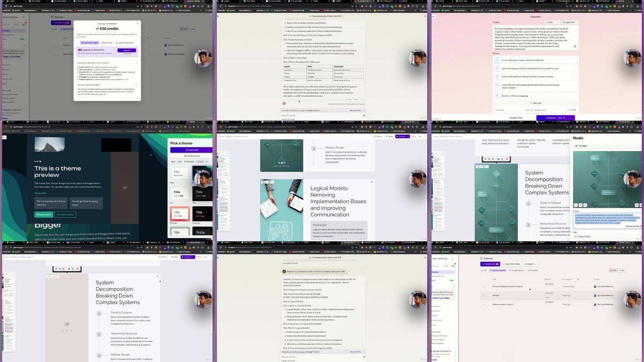Viewport: 644px width, 362px height.
Task: Click Shuffle theme in the Pick a theme panel
Action: coord(191,156)
